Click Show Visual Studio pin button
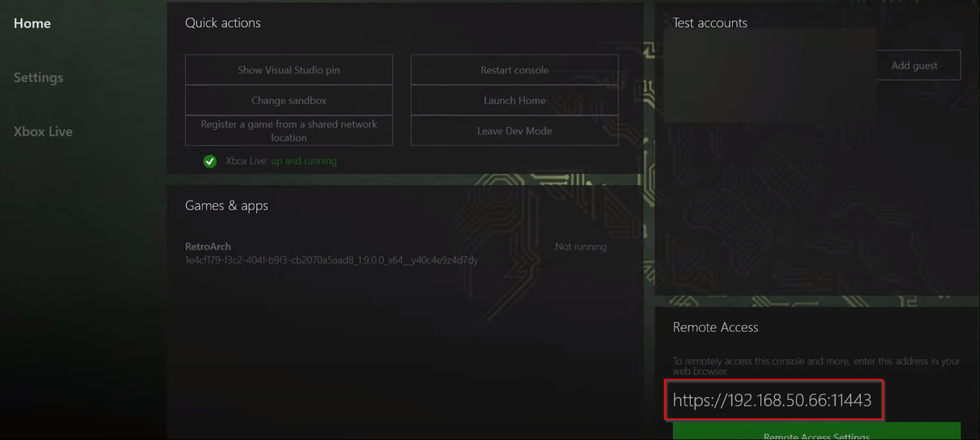Image resolution: width=980 pixels, height=440 pixels. tap(289, 70)
